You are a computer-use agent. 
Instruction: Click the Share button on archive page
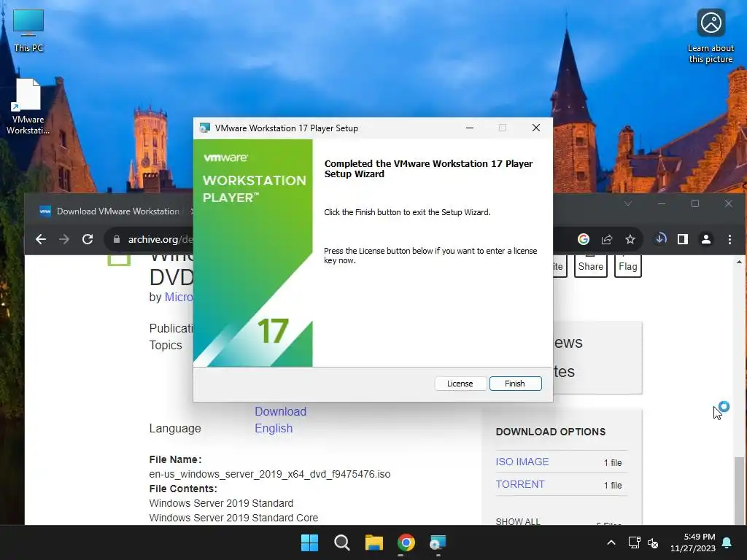591,266
